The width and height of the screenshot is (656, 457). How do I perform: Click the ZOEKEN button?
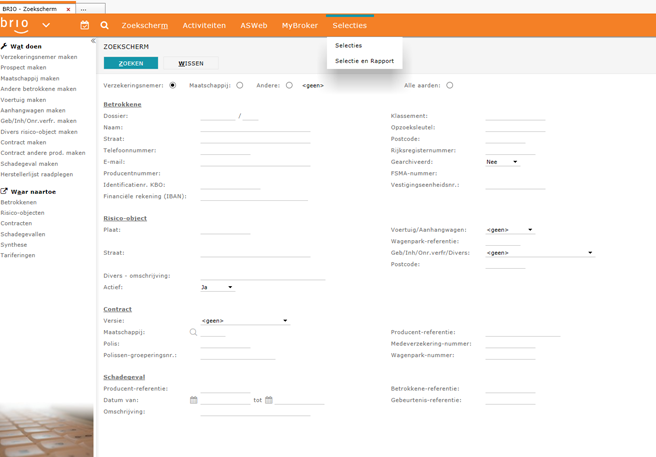(x=131, y=63)
